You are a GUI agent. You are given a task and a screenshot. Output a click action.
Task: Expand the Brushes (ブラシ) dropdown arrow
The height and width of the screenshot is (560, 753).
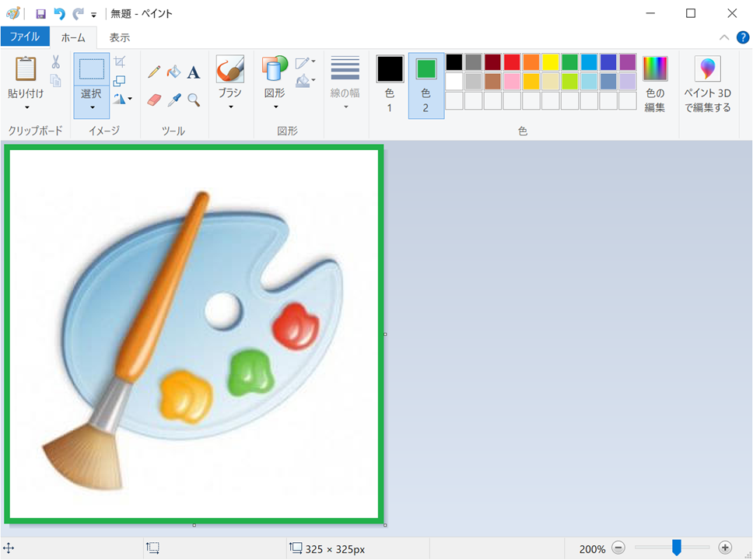[x=230, y=107]
